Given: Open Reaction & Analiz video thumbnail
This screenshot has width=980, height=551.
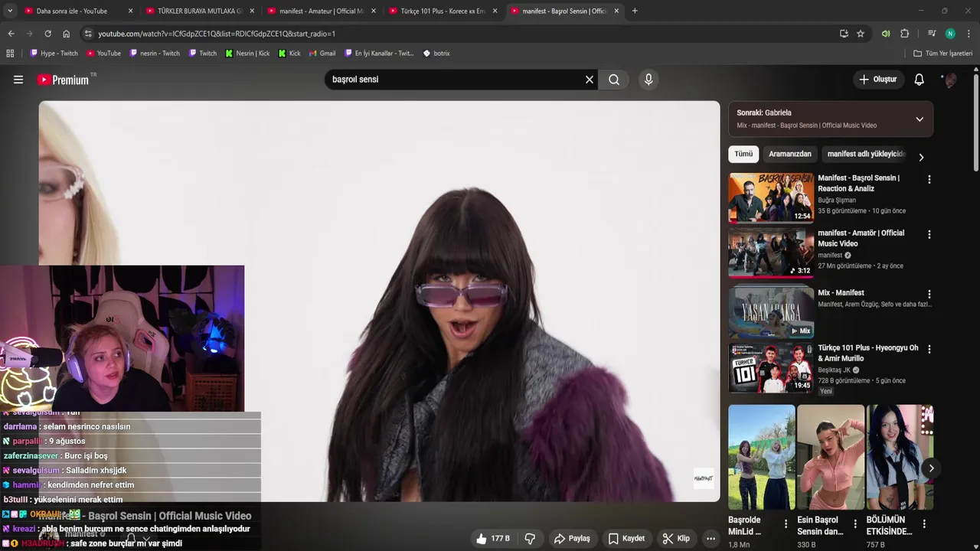Looking at the screenshot, I should tap(771, 197).
